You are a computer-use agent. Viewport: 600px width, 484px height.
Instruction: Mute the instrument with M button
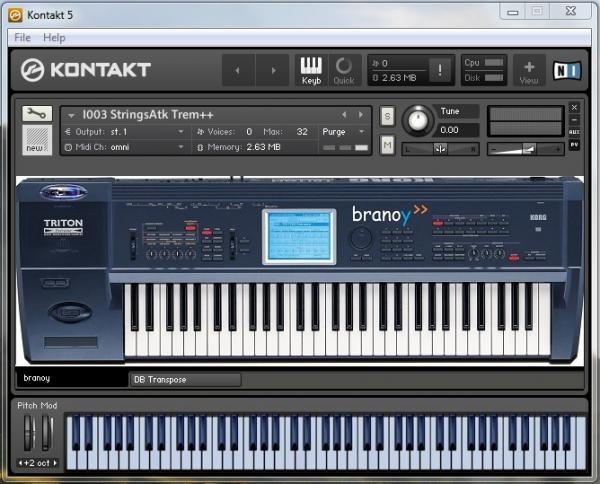[387, 145]
